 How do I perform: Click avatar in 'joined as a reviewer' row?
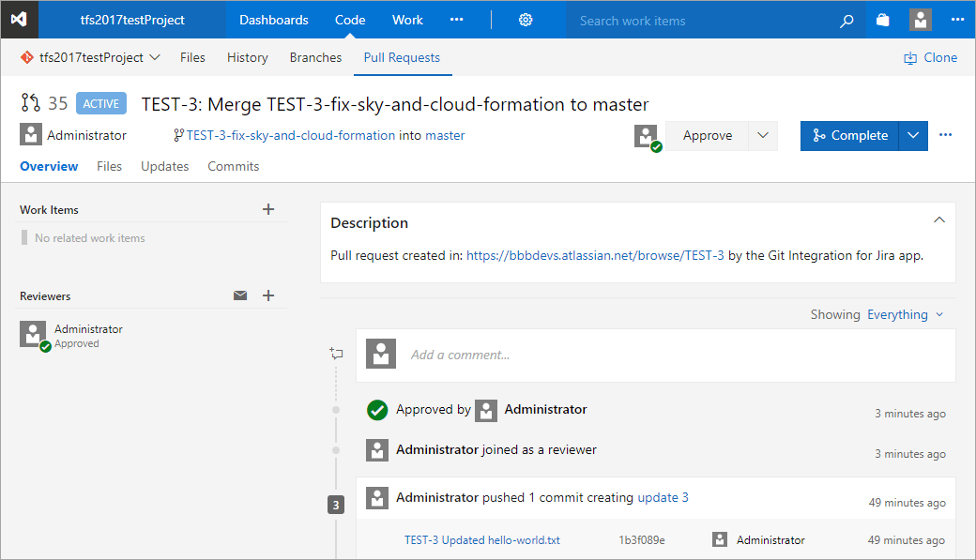(x=377, y=450)
